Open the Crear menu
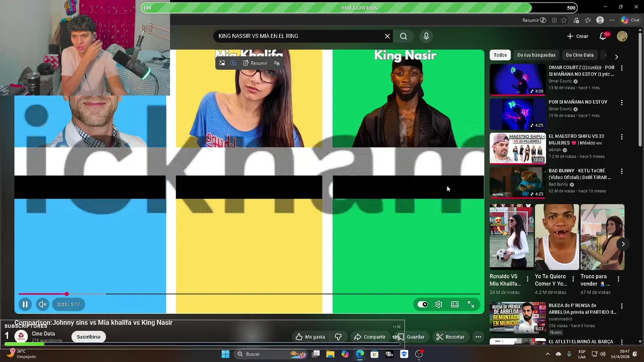The height and width of the screenshot is (362, 644). coord(577,36)
